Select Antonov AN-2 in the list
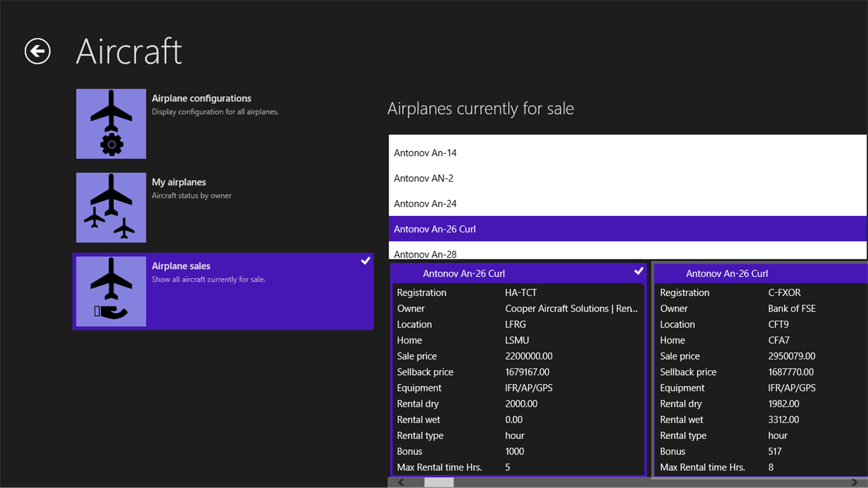 point(424,179)
